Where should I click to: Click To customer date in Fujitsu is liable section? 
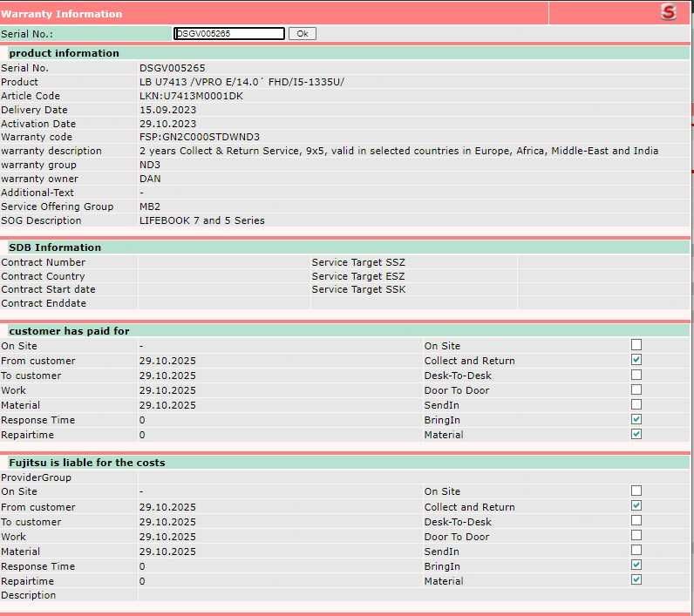(x=167, y=522)
